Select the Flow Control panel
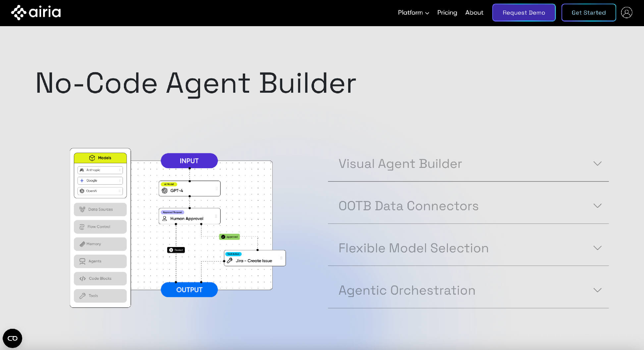This screenshot has width=644, height=350. [x=100, y=227]
